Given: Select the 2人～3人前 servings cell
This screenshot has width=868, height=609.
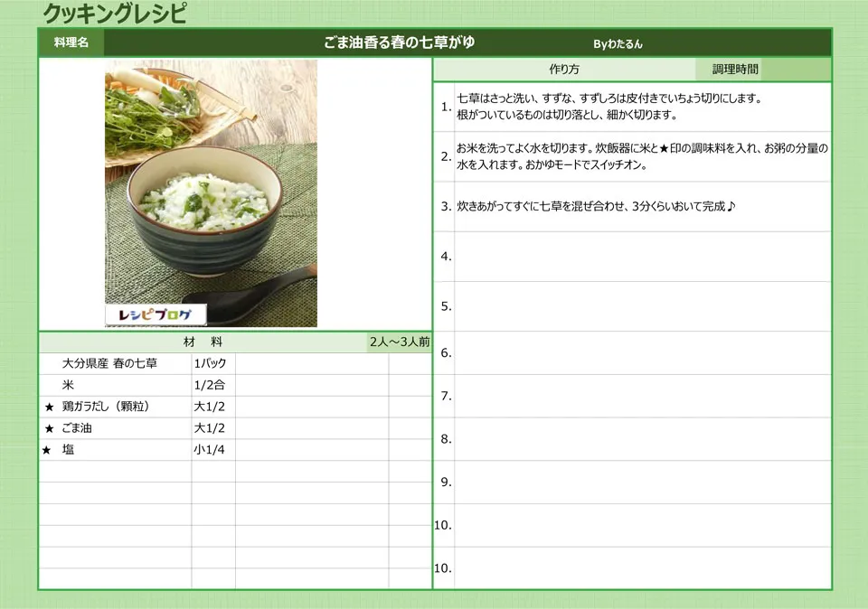Looking at the screenshot, I should [x=399, y=342].
